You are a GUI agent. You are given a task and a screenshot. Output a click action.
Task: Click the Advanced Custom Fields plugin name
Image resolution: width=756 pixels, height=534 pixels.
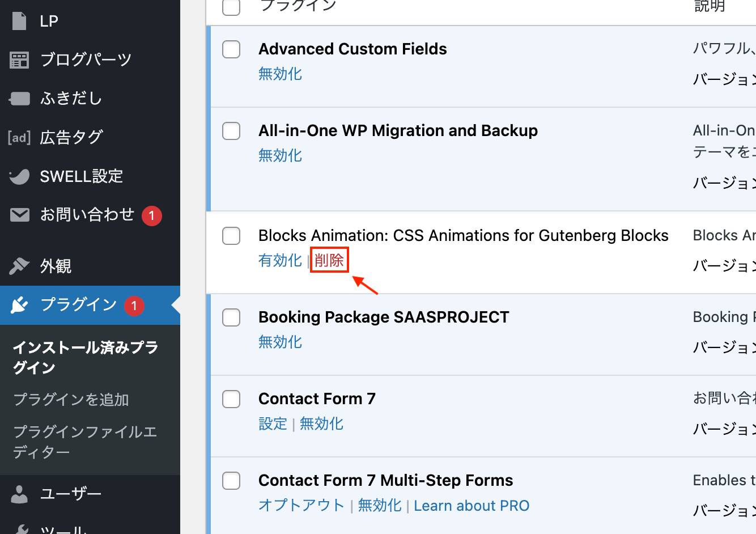point(352,49)
